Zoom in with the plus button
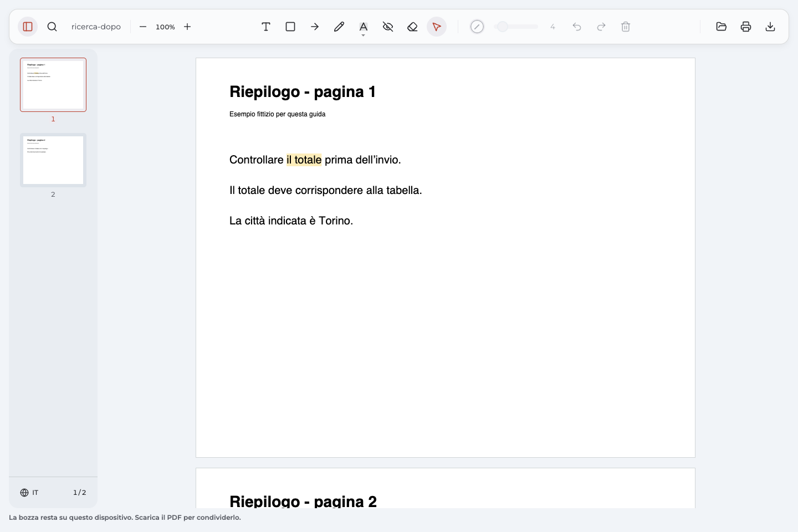Image resolution: width=798 pixels, height=532 pixels. click(187, 27)
